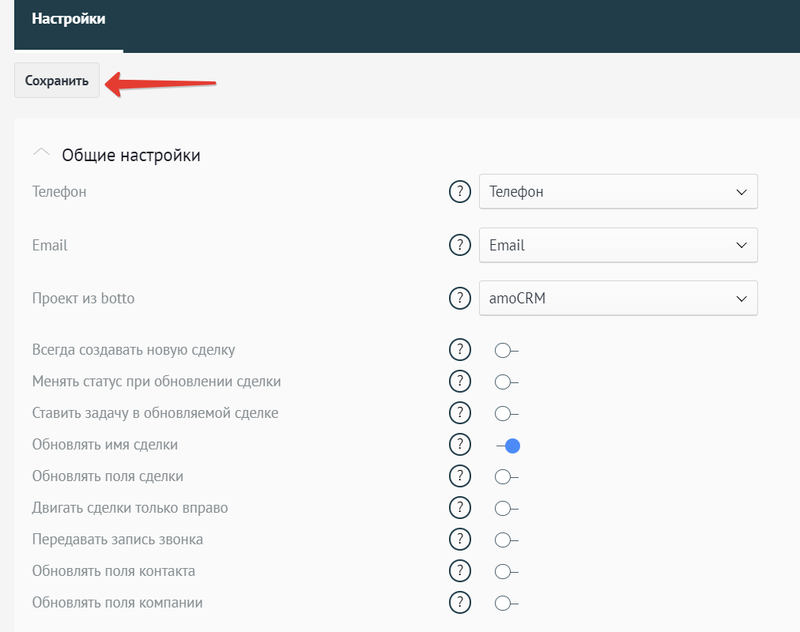Expand the amoCRM project dropdown
The height and width of the screenshot is (632, 800).
pyautogui.click(x=618, y=298)
